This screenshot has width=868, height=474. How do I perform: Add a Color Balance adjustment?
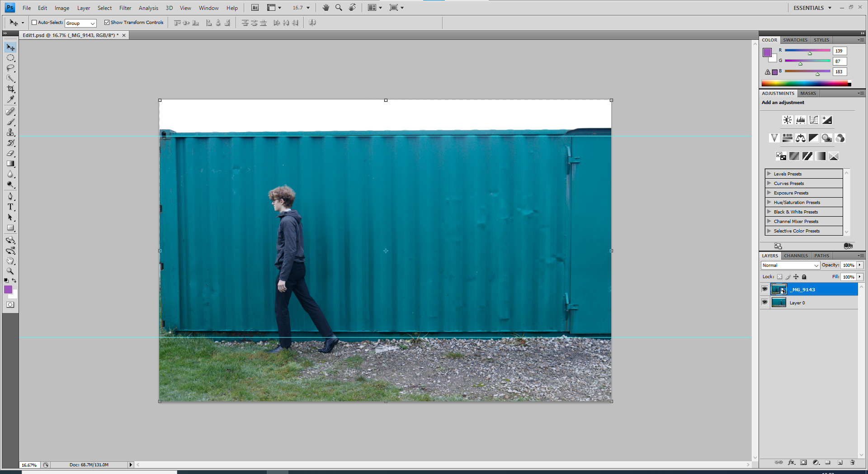pyautogui.click(x=801, y=138)
